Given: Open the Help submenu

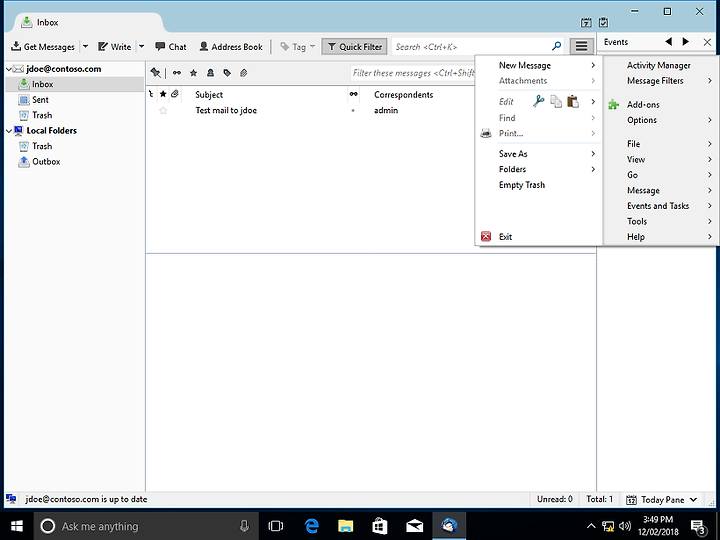Looking at the screenshot, I should (660, 237).
